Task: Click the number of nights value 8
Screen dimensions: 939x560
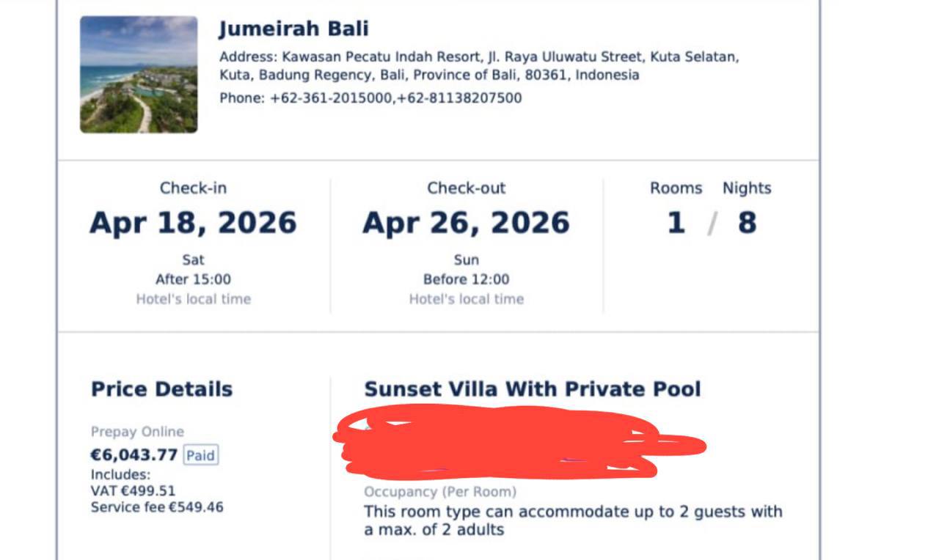Action: [747, 223]
